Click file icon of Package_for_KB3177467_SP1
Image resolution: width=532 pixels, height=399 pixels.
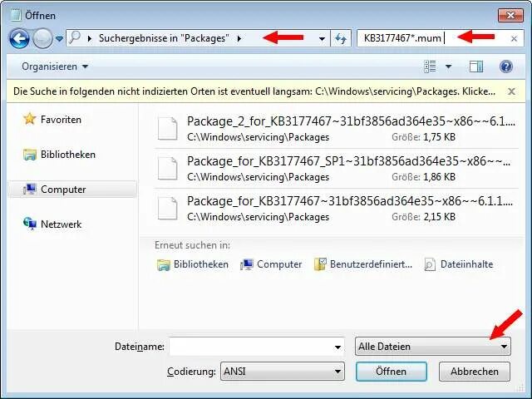(167, 168)
